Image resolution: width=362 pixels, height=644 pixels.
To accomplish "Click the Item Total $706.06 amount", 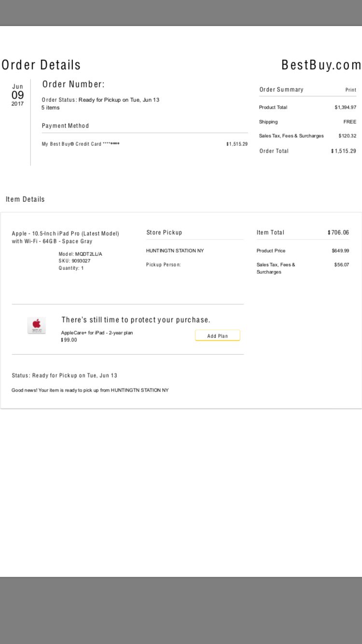I will tap(338, 232).
